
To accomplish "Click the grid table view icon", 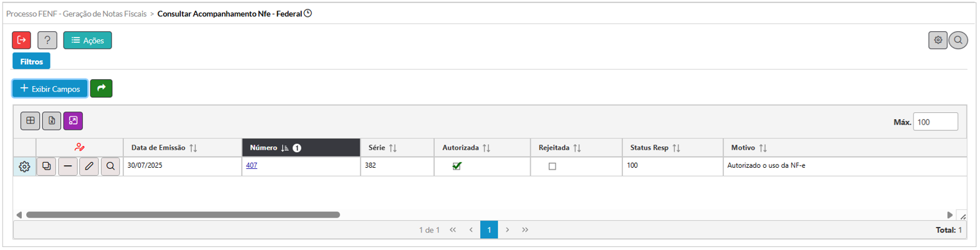I will click(x=31, y=121).
